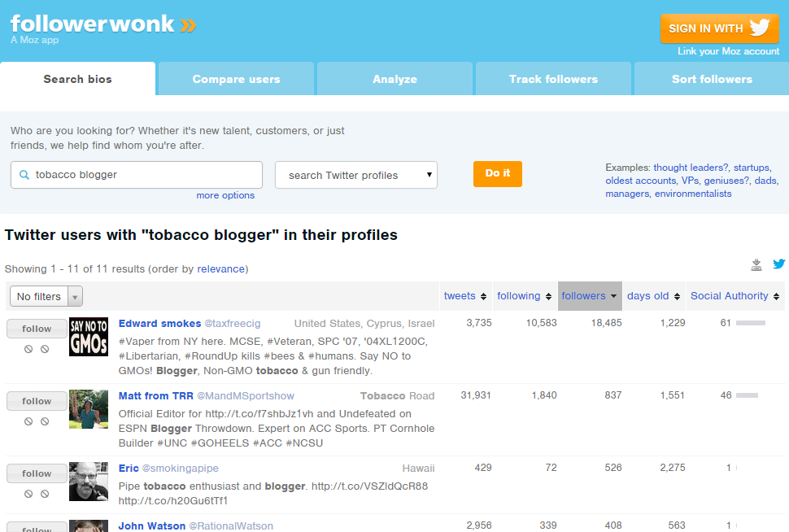Switch to Compare users tab
The image size is (789, 532).
point(236,79)
